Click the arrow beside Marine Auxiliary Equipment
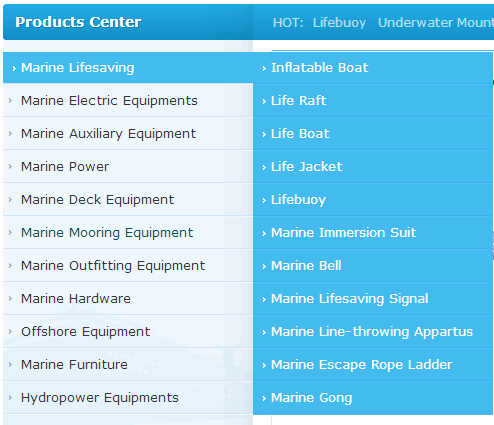This screenshot has width=494, height=425. [10, 134]
